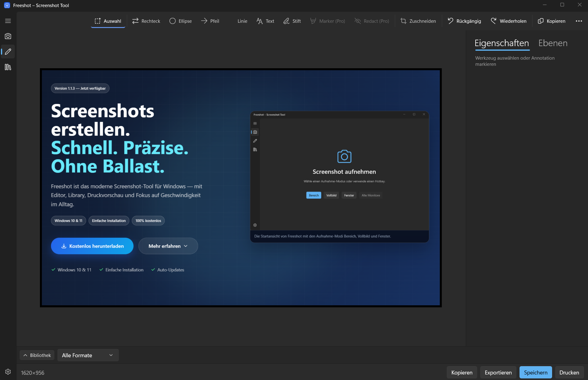Screen dimensions: 588x380
Task: Click the Freeshot app icon in title bar
Action: click(x=7, y=5)
